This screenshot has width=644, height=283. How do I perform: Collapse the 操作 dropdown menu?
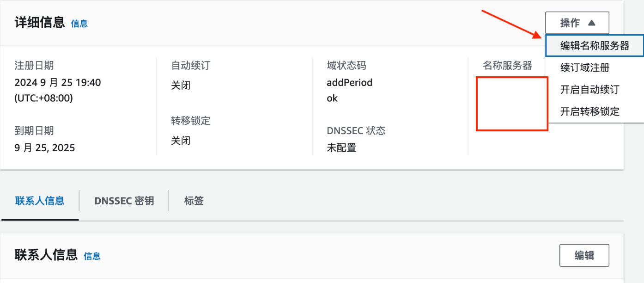pos(577,22)
